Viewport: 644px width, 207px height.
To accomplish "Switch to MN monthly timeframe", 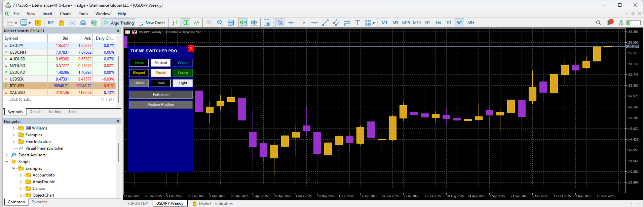I will point(470,23).
